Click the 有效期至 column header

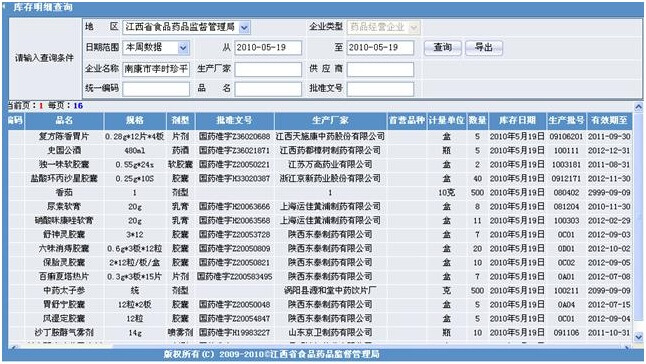[609, 121]
